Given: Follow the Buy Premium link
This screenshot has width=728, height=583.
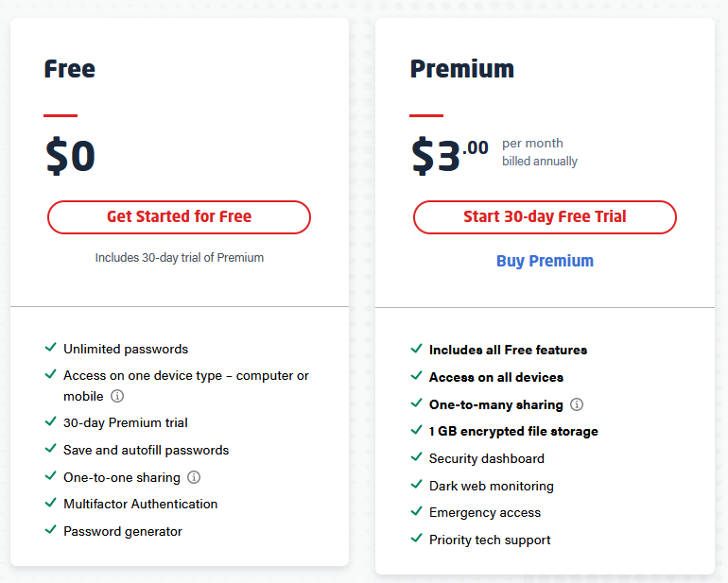Looking at the screenshot, I should pos(545,261).
